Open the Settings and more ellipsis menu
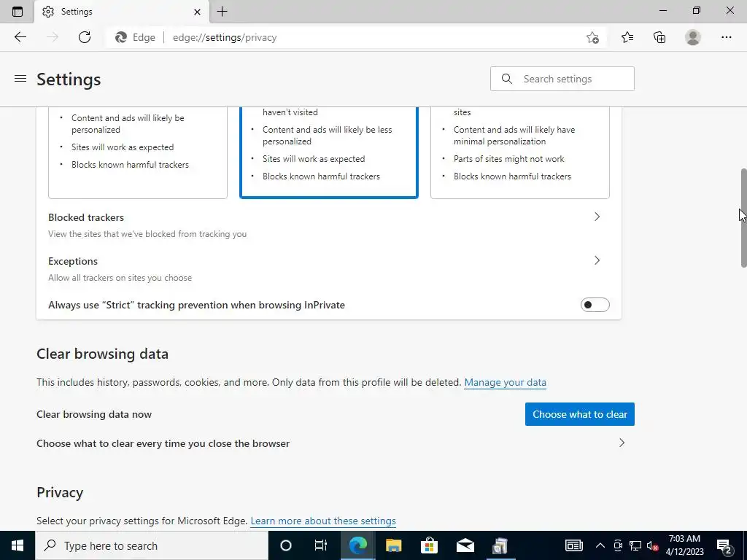Screen dimensions: 747x560 point(726,37)
